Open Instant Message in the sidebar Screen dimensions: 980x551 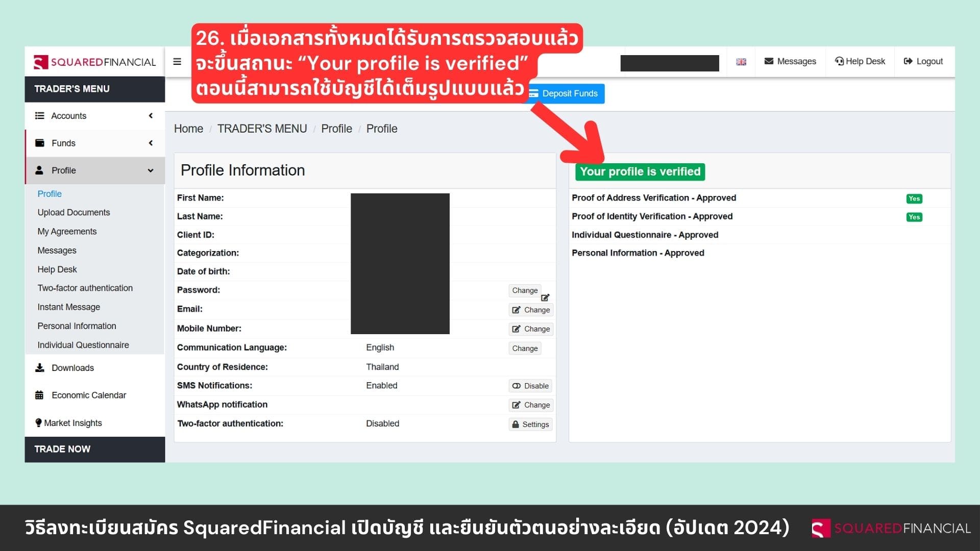(68, 307)
